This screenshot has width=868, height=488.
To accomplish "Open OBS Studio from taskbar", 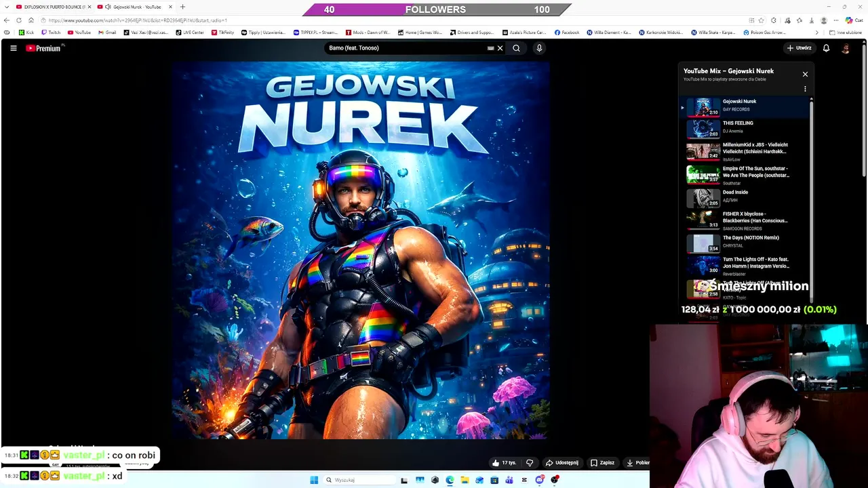I will [x=555, y=480].
